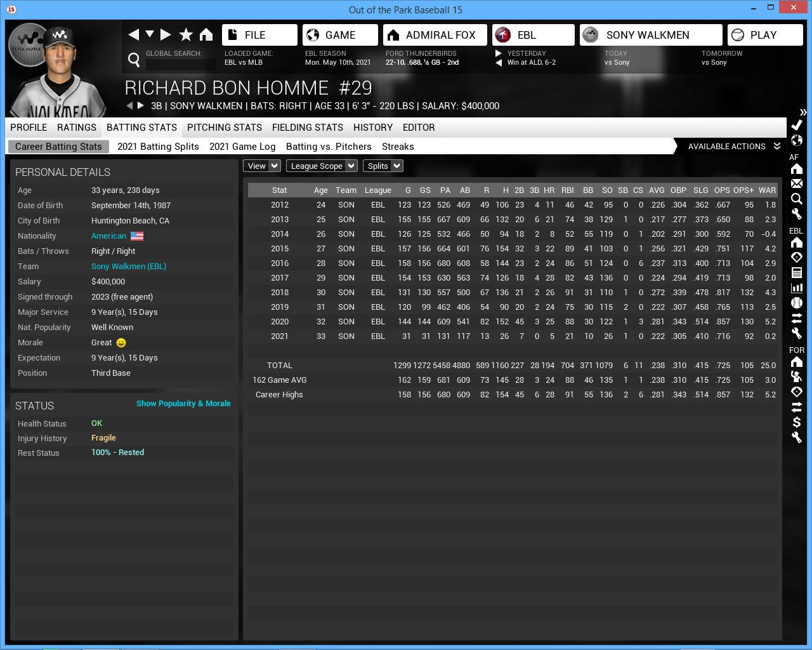Click Show Popularity & Morale link
The height and width of the screenshot is (650, 812).
[183, 404]
